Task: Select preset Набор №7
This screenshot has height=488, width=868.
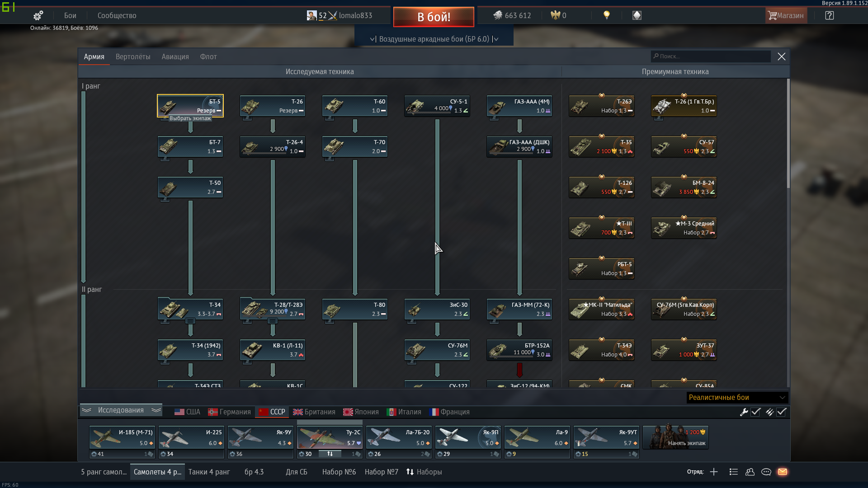Action: click(x=382, y=472)
